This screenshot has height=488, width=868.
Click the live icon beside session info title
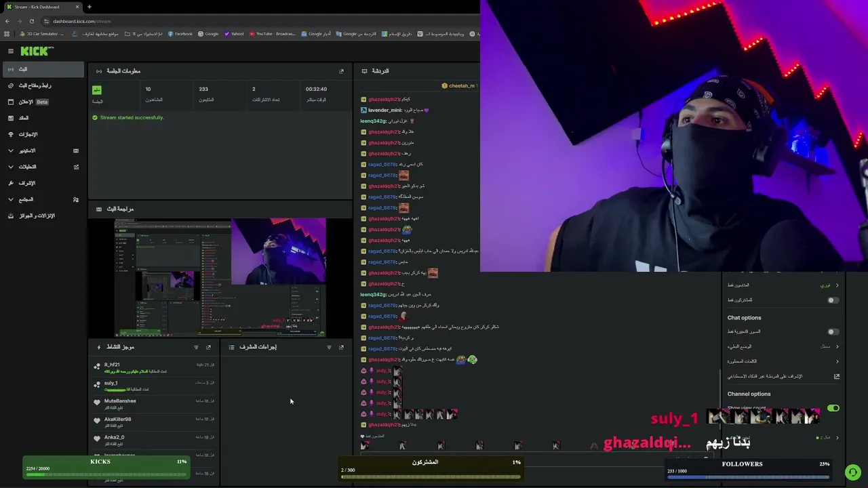(x=99, y=71)
